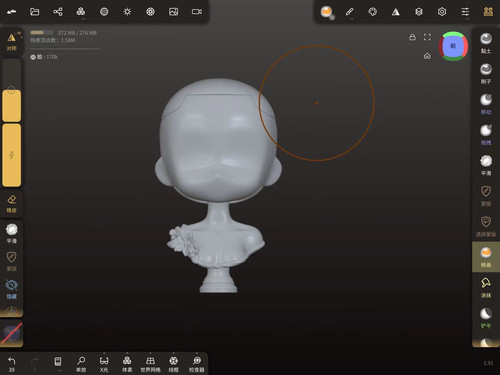Toggle the 世界网格 world grid
Screen dimensions: 500x375
[150, 364]
